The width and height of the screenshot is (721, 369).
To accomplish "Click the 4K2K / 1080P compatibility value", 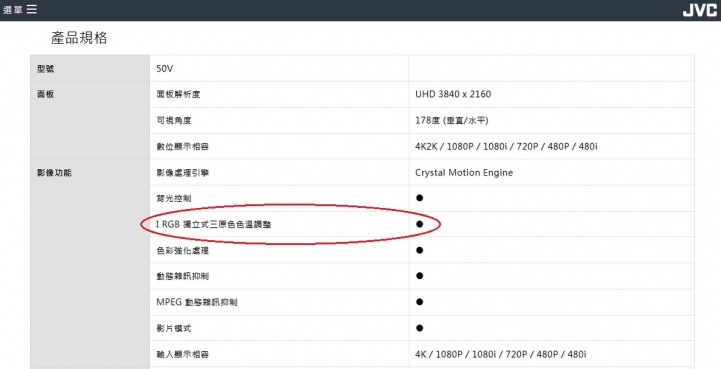I will click(x=506, y=147).
